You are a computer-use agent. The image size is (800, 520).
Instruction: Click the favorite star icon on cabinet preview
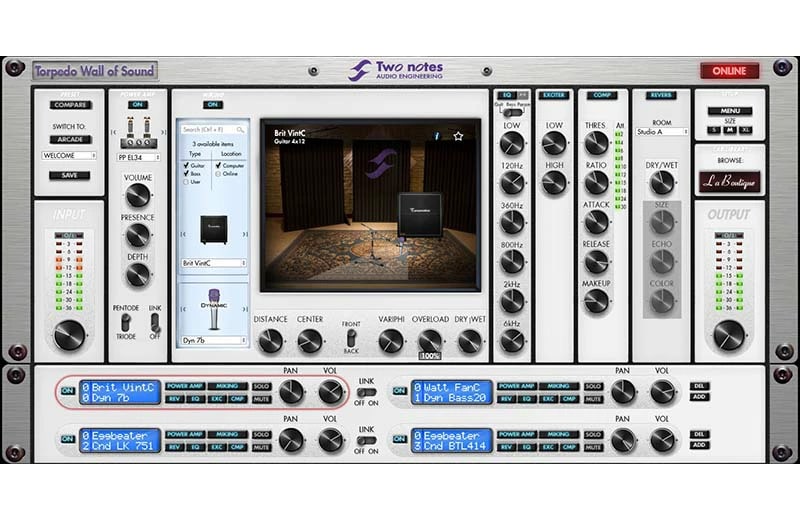tap(458, 136)
